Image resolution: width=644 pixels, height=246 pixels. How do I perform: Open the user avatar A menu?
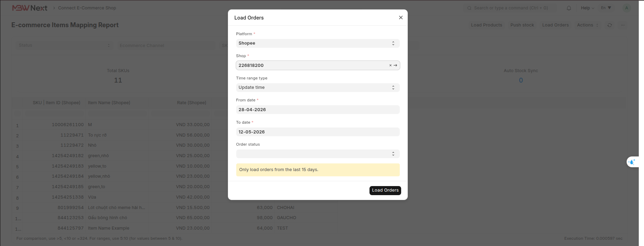pos(627,8)
